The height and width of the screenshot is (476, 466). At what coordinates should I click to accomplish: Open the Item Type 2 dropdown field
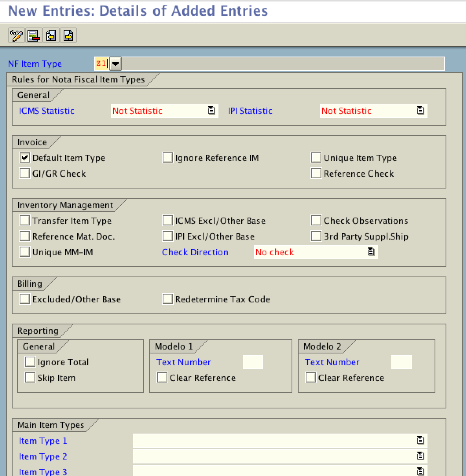click(275, 456)
